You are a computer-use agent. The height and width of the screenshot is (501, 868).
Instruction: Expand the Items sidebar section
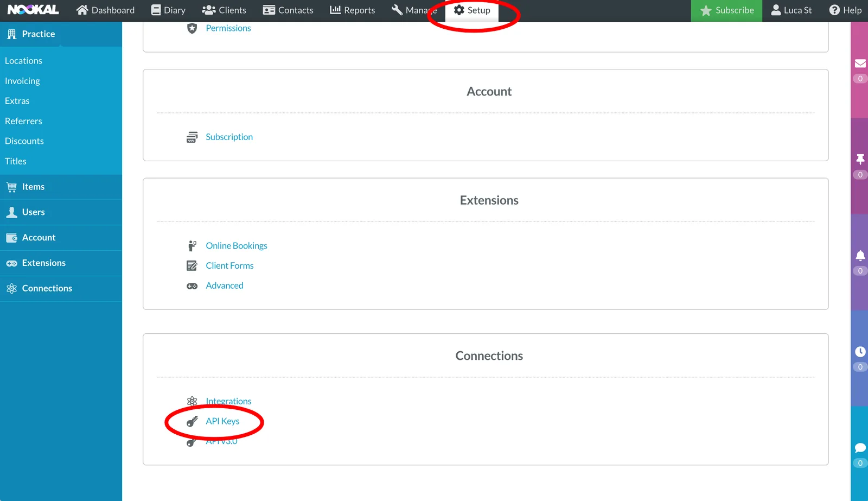[x=61, y=187]
